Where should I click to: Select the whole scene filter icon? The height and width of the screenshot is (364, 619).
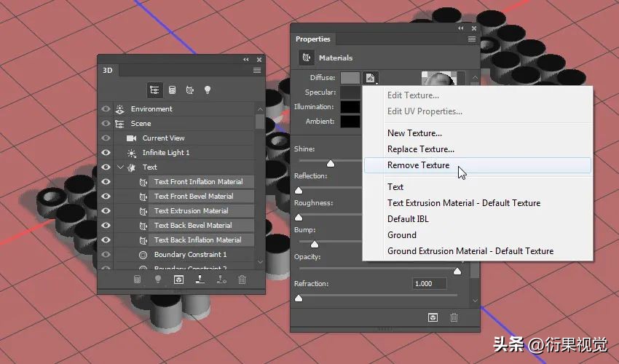(x=154, y=90)
